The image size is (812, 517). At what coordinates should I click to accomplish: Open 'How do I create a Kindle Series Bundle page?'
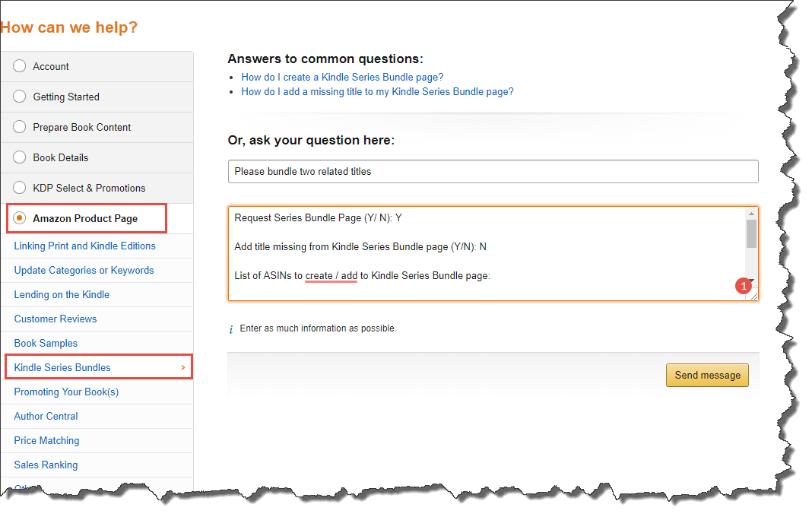pyautogui.click(x=342, y=78)
